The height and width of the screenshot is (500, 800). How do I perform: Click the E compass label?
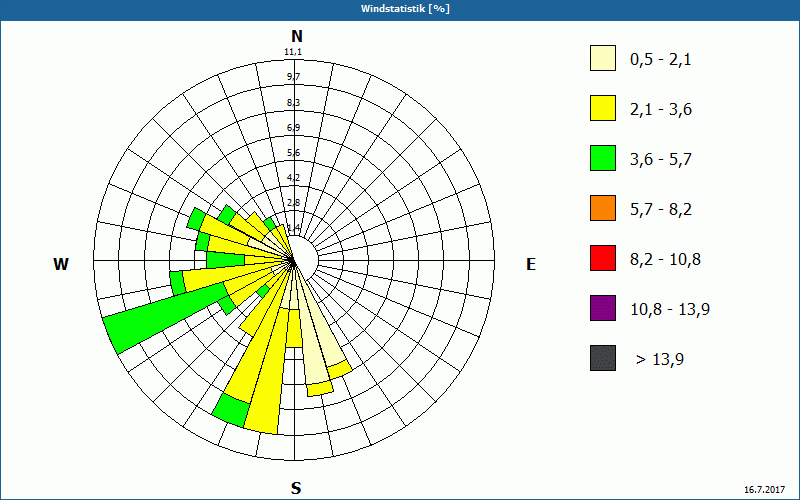click(x=531, y=264)
